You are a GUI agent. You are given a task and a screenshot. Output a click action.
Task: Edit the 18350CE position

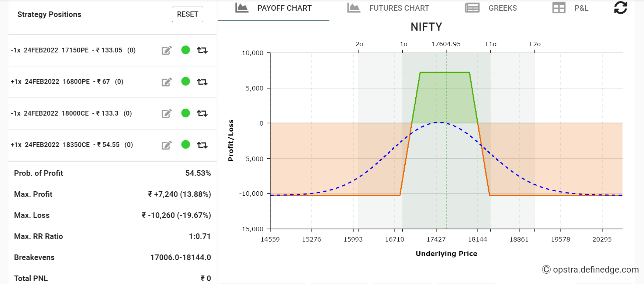click(x=166, y=145)
